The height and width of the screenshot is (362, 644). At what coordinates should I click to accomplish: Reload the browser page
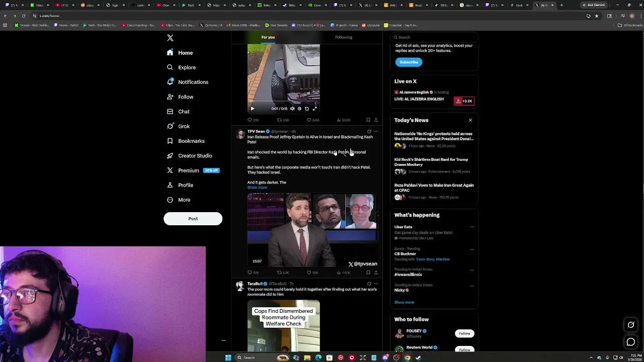(23, 16)
